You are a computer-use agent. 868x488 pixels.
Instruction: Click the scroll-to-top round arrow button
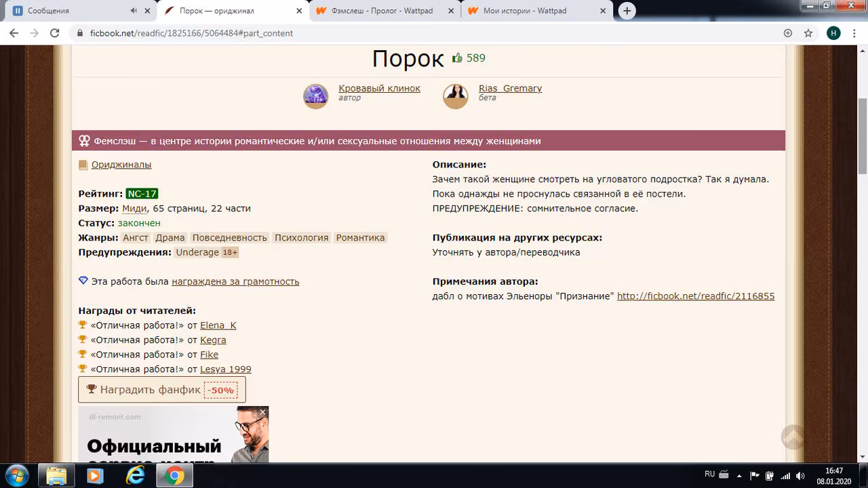pos(793,437)
